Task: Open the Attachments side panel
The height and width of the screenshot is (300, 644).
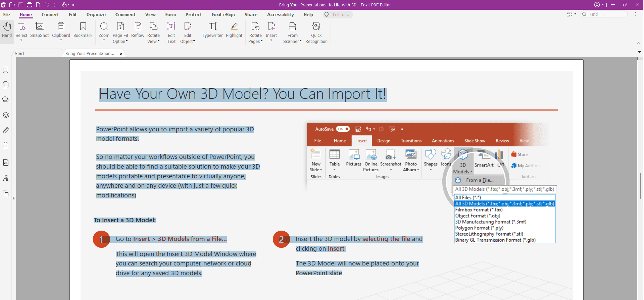Action: (6, 130)
